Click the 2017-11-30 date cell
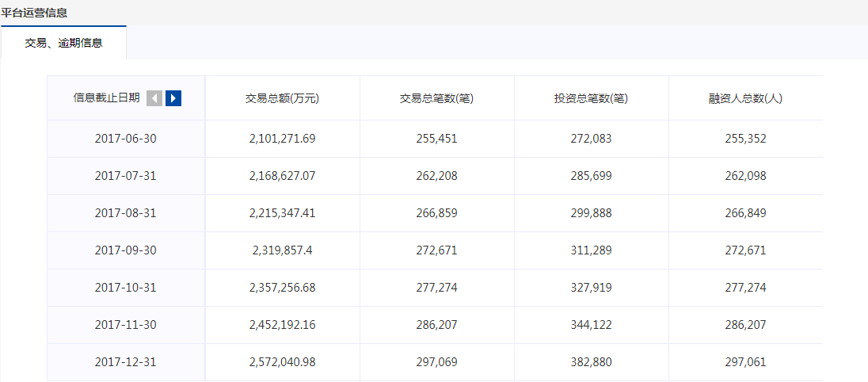This screenshot has height=382, width=868. coord(125,325)
